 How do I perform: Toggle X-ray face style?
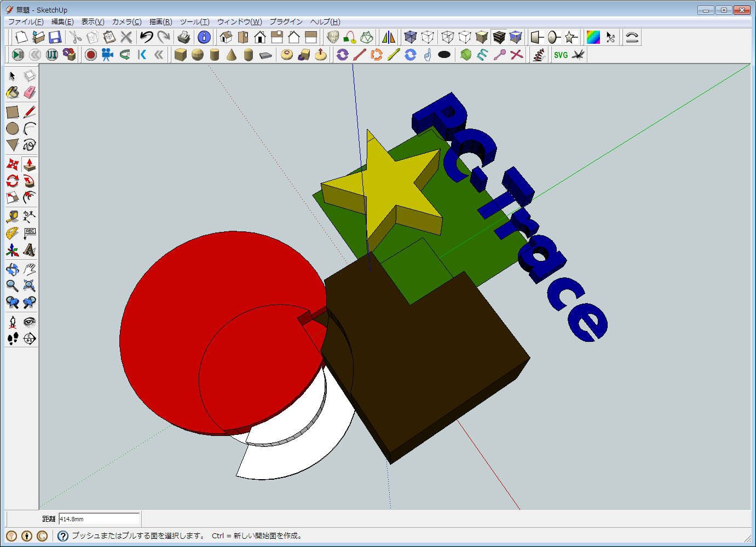(x=410, y=37)
